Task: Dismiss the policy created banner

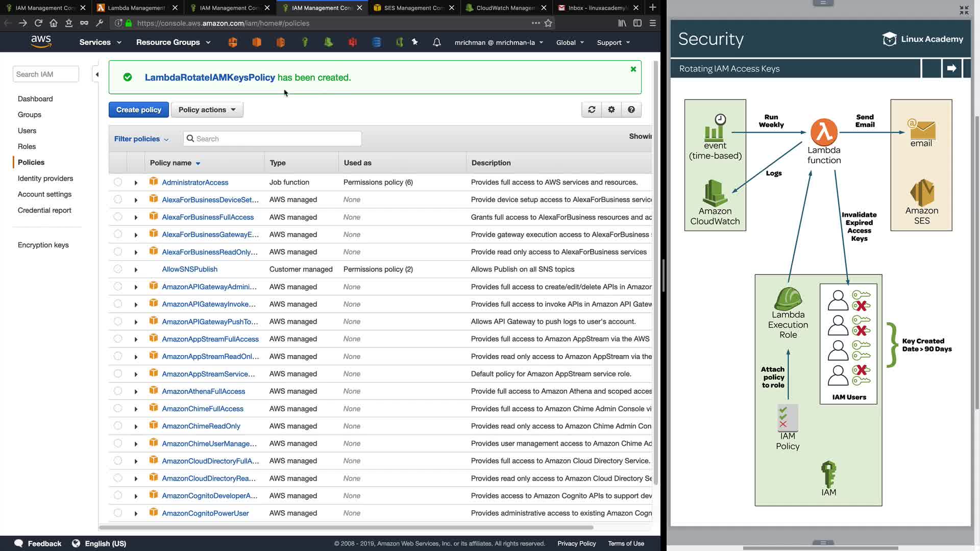Action: click(633, 69)
